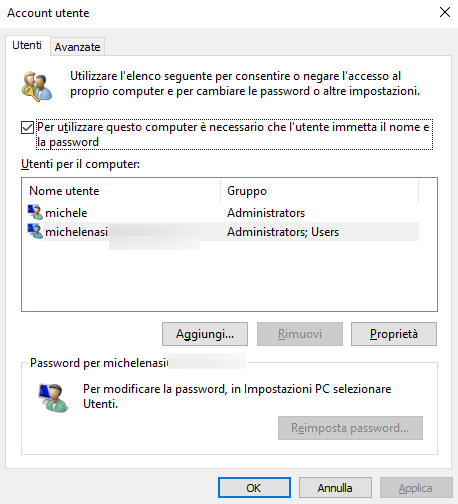Click the Aggiungi... button
Image resolution: width=458 pixels, height=504 pixels.
[x=205, y=334]
